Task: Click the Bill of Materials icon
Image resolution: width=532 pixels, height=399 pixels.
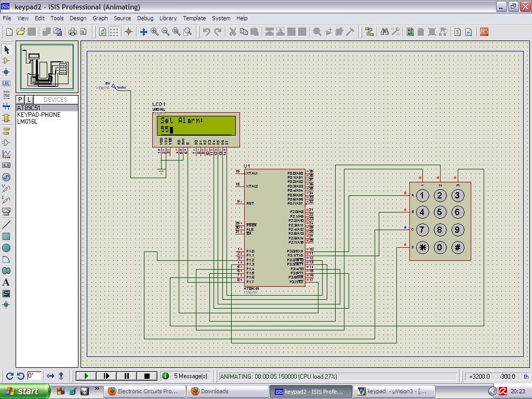Action: click(x=457, y=32)
